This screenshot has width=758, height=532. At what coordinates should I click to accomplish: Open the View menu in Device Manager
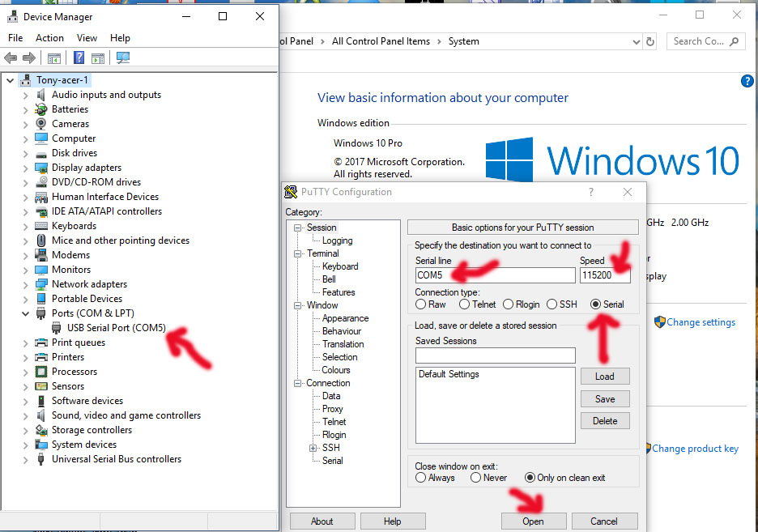point(87,38)
